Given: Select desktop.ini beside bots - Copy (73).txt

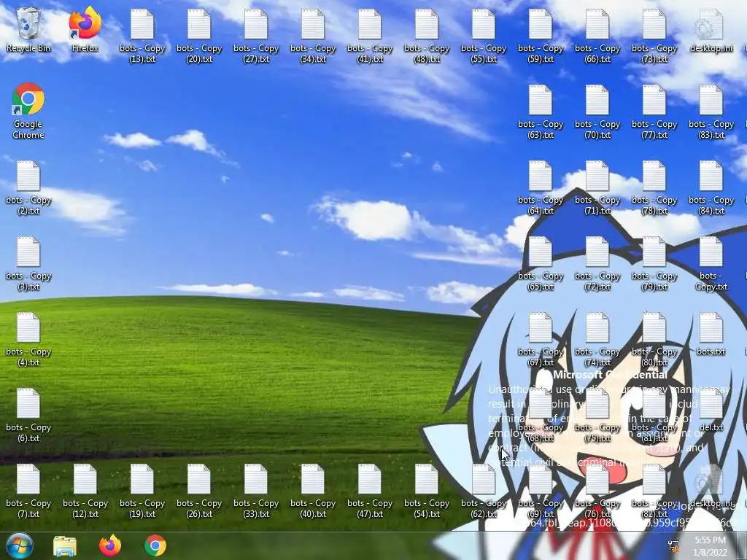Looking at the screenshot, I should coord(711,31).
